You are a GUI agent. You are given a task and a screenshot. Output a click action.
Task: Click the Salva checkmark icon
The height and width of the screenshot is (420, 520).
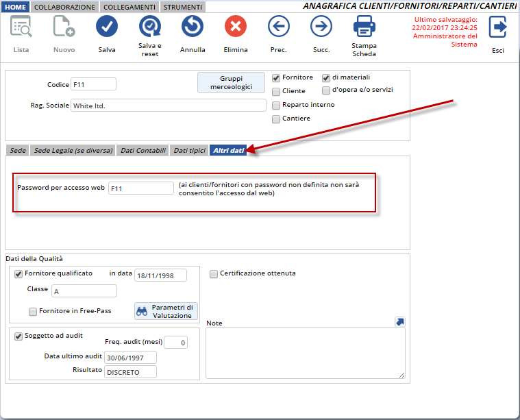tap(107, 27)
